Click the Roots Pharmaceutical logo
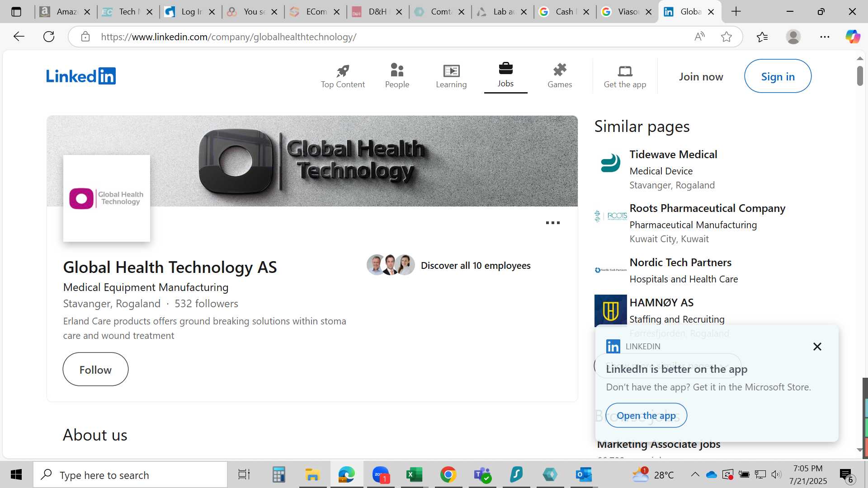The height and width of the screenshot is (488, 868). tap(610, 216)
